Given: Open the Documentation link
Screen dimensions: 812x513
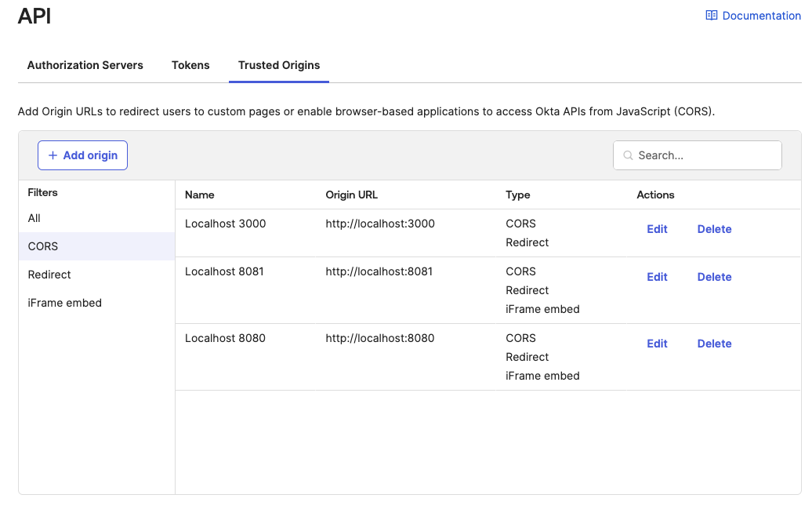Looking at the screenshot, I should 761,16.
